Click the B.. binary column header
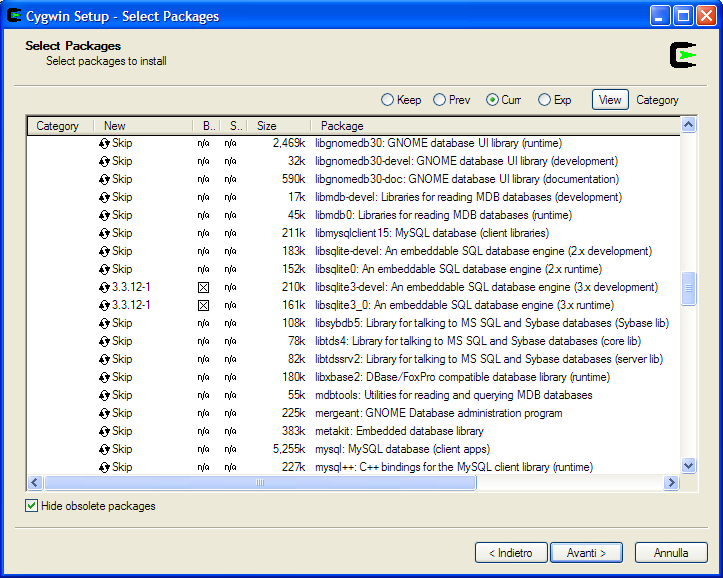The height and width of the screenshot is (578, 723). click(x=207, y=126)
